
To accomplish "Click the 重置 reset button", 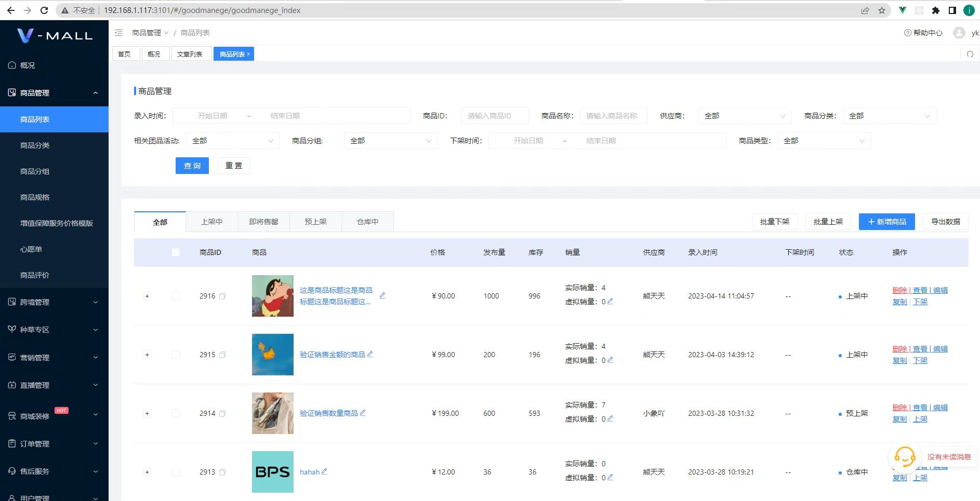I will [234, 166].
